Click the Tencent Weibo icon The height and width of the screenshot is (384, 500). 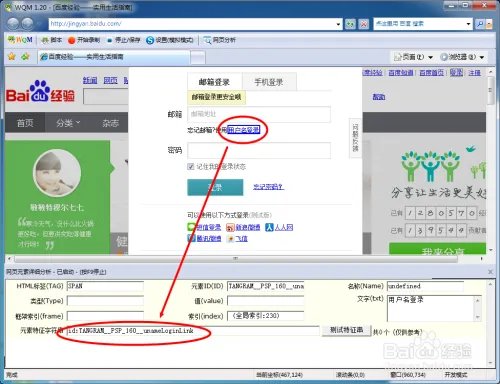tap(191, 238)
